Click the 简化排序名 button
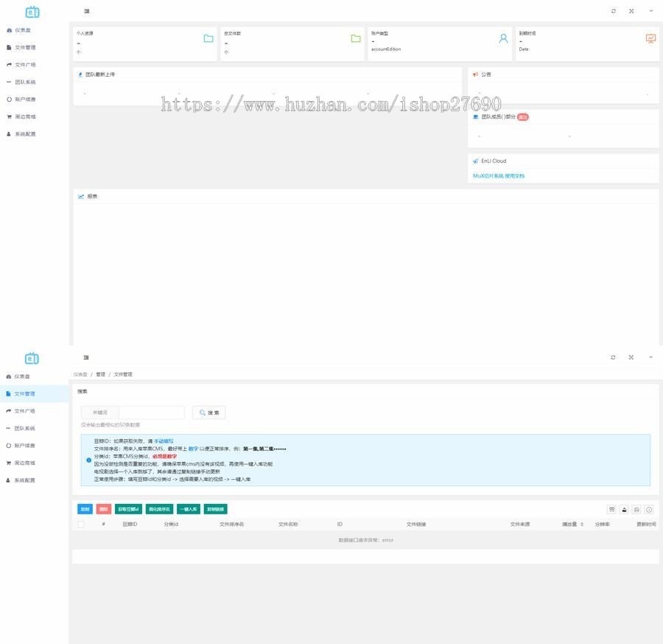The width and height of the screenshot is (663, 644). (159, 509)
